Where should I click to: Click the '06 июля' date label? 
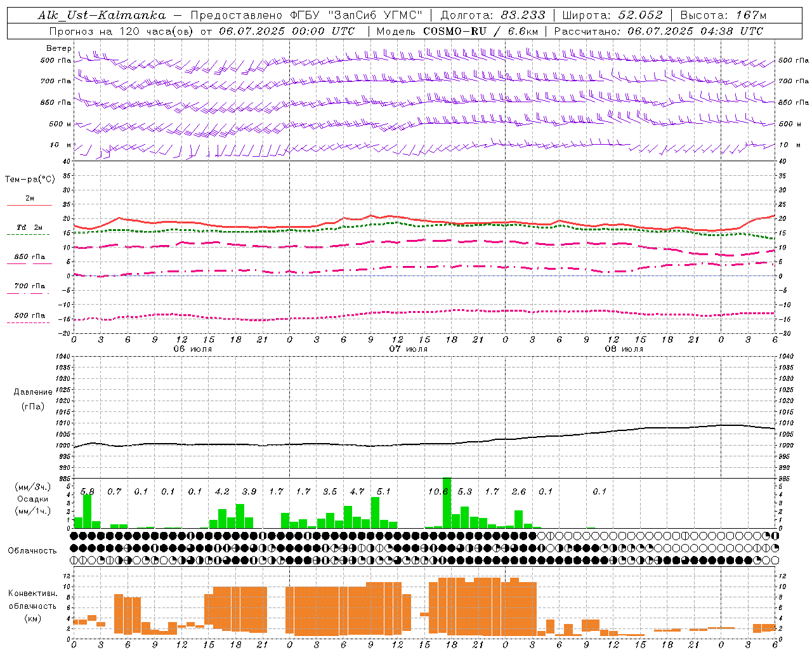tap(193, 348)
